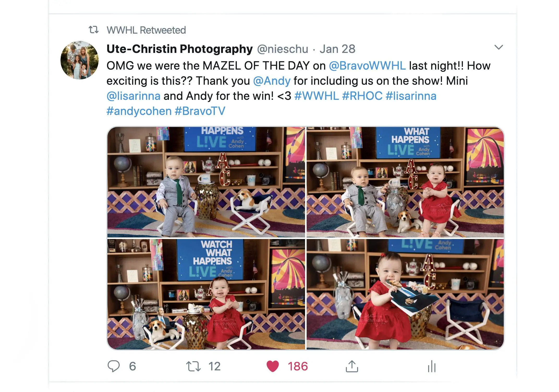Click the @BravoWWHL mention
559x392 pixels.
(367, 66)
